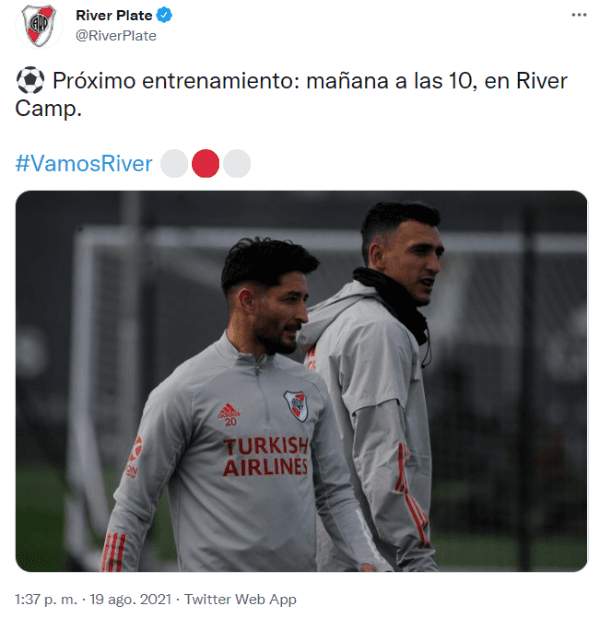600x618 pixels.
Task: Open the attached training photo
Action: pyautogui.click(x=301, y=381)
